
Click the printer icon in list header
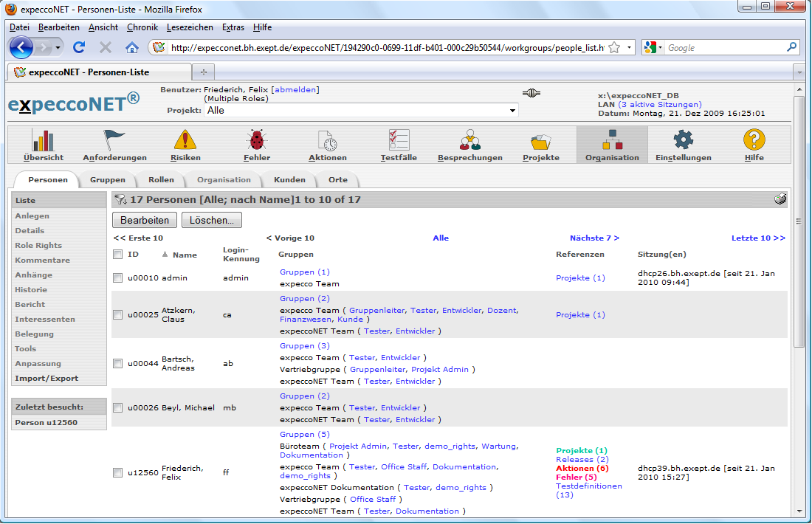tap(780, 199)
